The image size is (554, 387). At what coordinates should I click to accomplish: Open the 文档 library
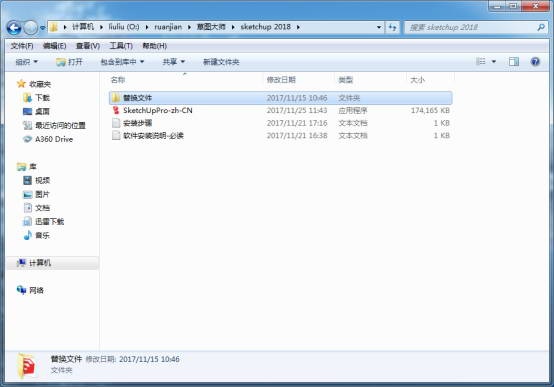(36, 208)
